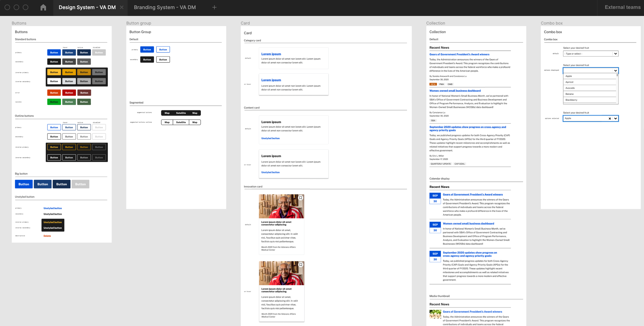Click bookmark icon on hover innovation card

301,265
